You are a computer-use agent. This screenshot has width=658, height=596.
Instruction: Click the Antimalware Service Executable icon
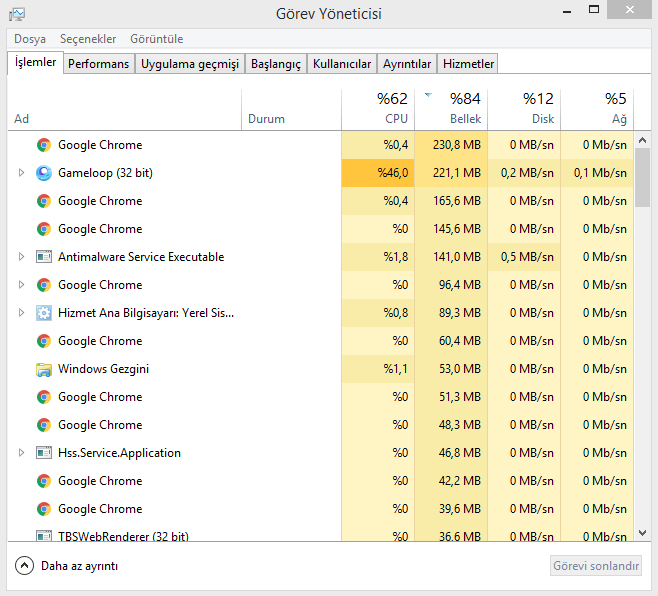click(44, 257)
